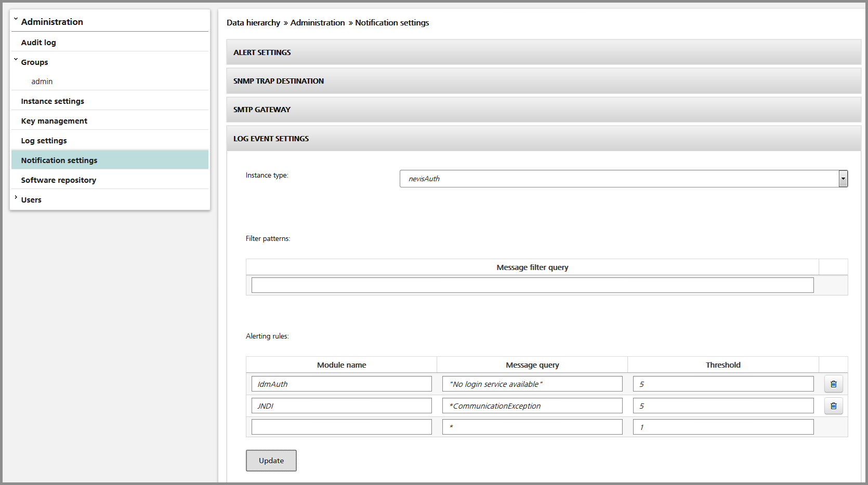The image size is (868, 485).
Task: Click the Message filter query header
Action: tap(532, 267)
